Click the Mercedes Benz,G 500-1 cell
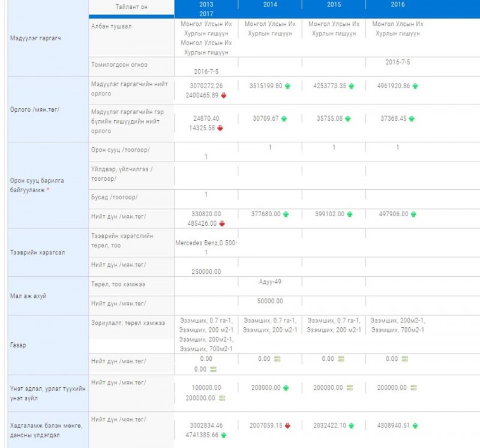The height and width of the screenshot is (448, 480). tap(206, 247)
